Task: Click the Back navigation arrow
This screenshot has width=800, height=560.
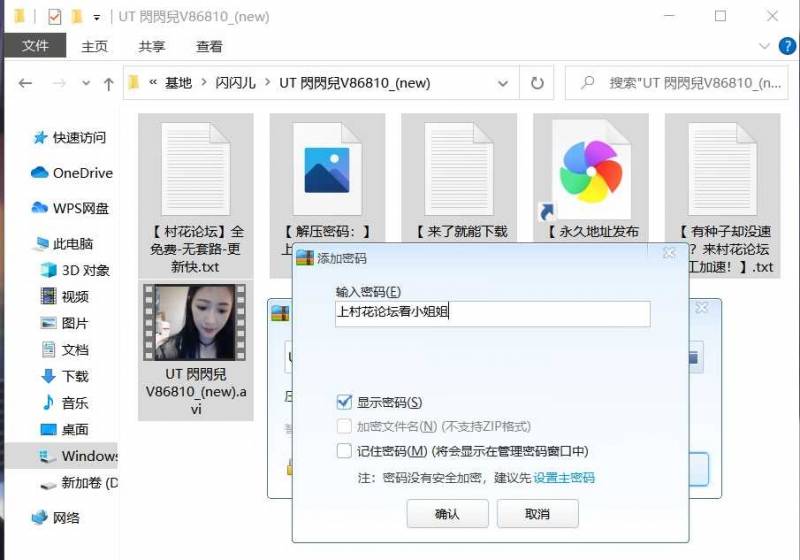Action: pyautogui.click(x=25, y=84)
